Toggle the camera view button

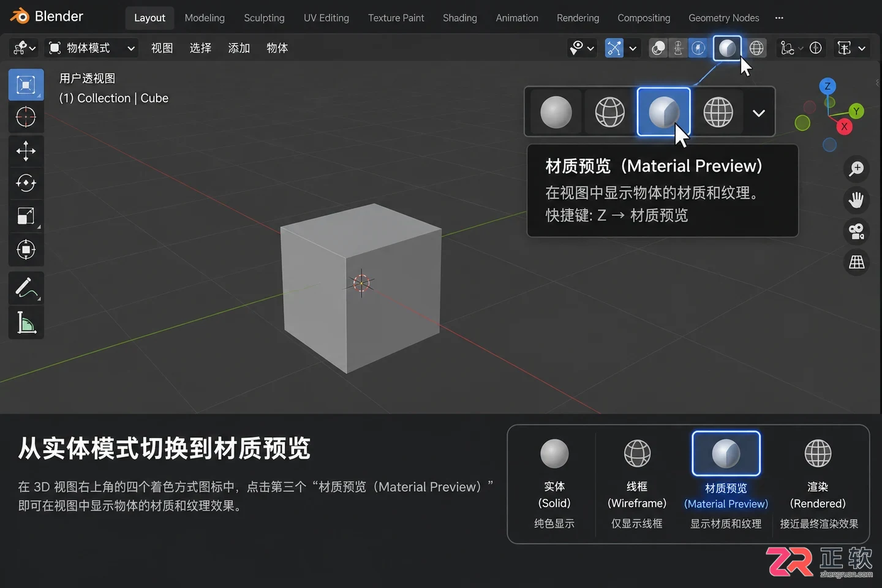(x=856, y=231)
